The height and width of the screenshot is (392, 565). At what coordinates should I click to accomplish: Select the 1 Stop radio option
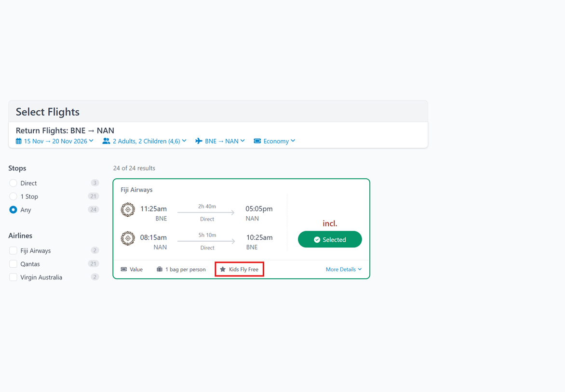coord(13,196)
